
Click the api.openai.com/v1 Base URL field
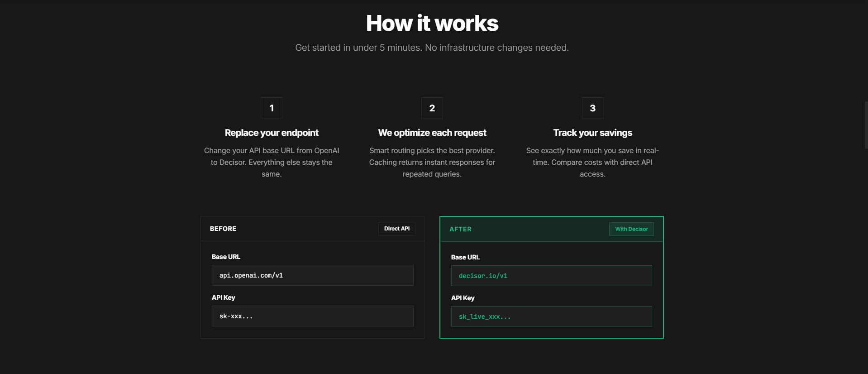313,275
